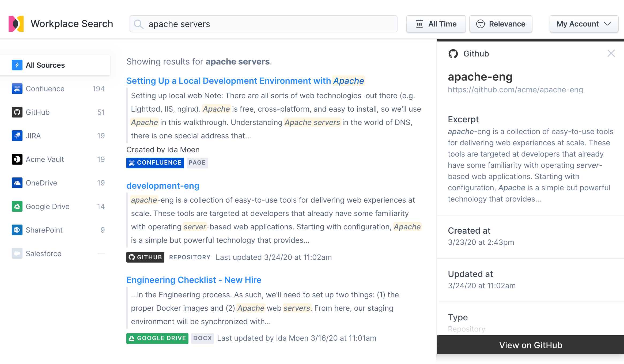Open the Relevance sort dropdown
Screen dimensions: 624x364
[501, 24]
